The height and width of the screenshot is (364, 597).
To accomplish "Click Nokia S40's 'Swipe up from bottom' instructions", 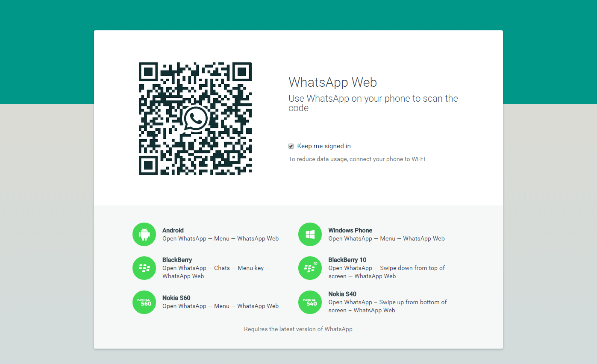I will [x=388, y=306].
